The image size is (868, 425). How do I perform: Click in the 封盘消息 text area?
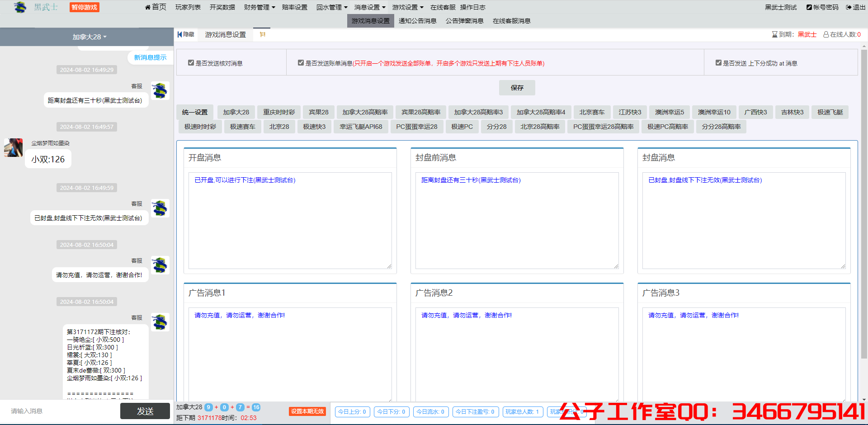click(744, 221)
